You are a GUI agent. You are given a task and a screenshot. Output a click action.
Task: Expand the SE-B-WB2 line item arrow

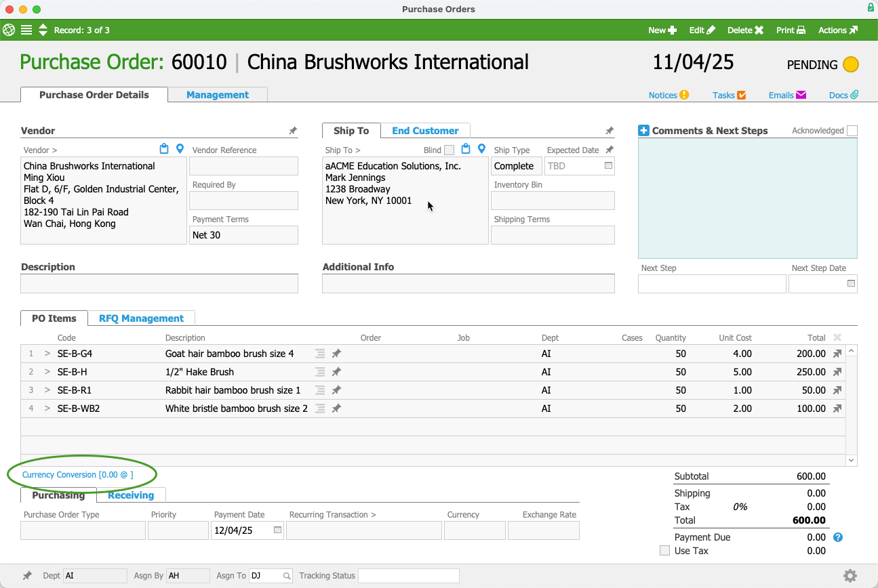tap(47, 408)
